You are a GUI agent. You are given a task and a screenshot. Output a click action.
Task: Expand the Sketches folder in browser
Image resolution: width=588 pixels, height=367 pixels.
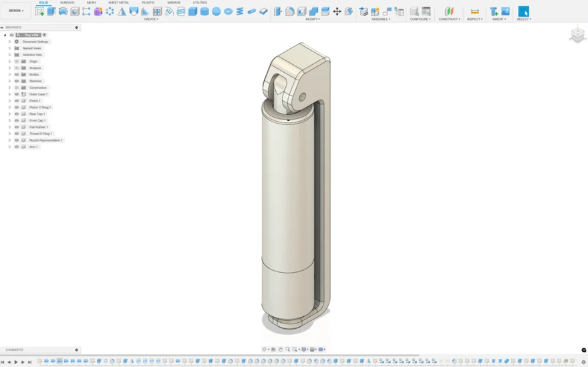[x=9, y=81]
